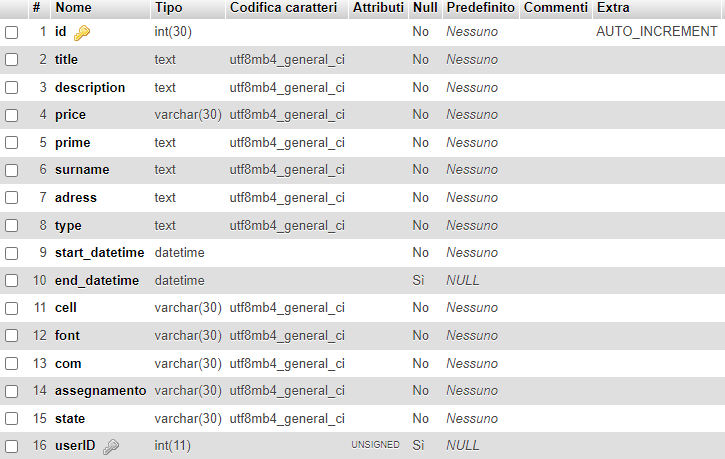Screen dimensions: 725x459
Task: Click the gold primary key icon beside id
Action: [82, 33]
